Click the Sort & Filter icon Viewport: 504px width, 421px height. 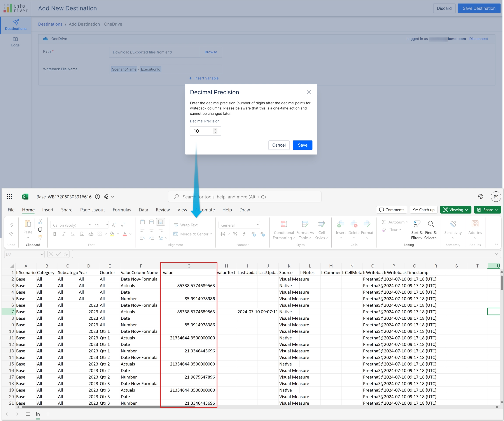click(x=417, y=224)
